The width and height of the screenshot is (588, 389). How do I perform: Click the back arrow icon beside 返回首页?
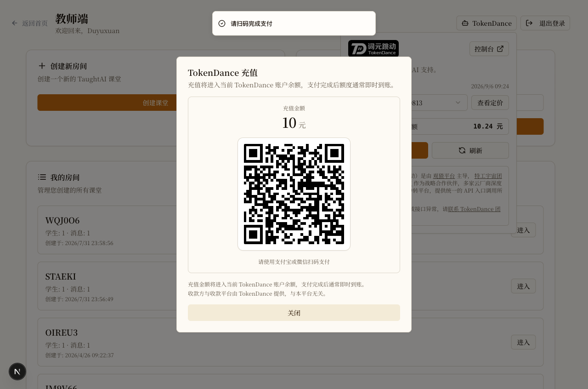[15, 23]
